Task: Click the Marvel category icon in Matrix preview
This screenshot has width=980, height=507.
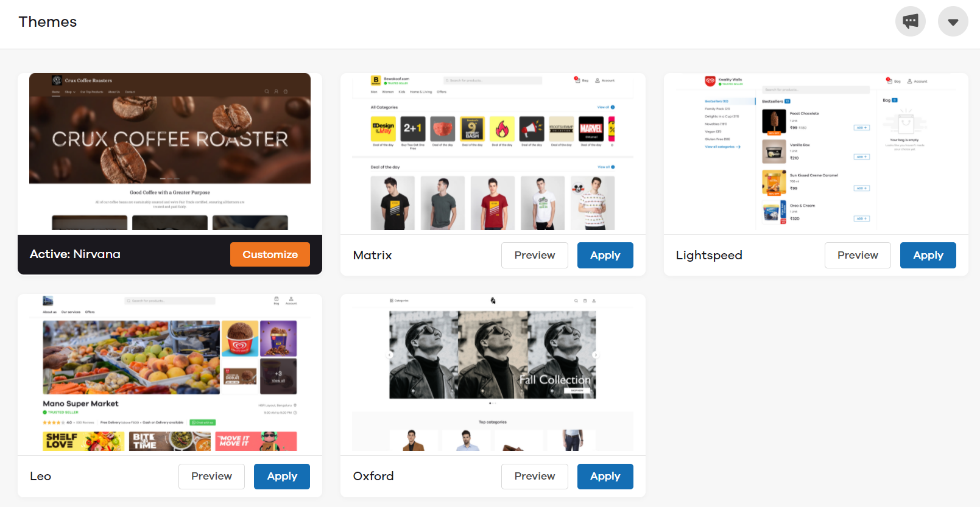Action: 591,128
